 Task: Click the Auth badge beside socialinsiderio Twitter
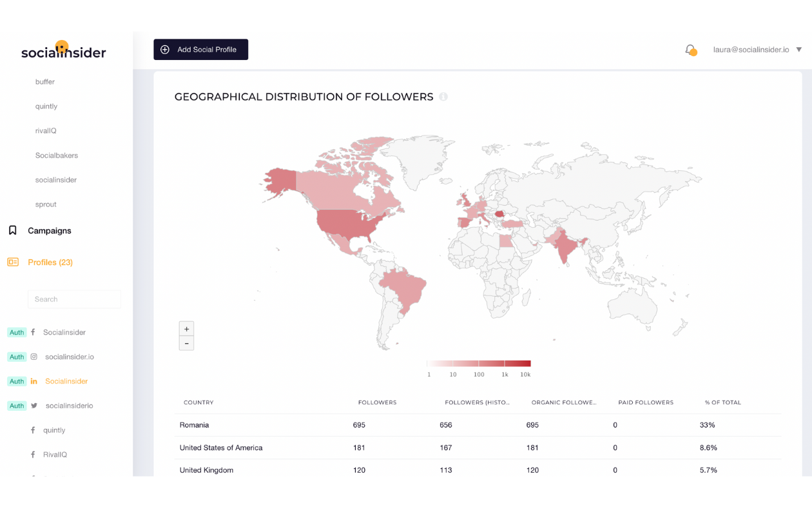pos(17,406)
